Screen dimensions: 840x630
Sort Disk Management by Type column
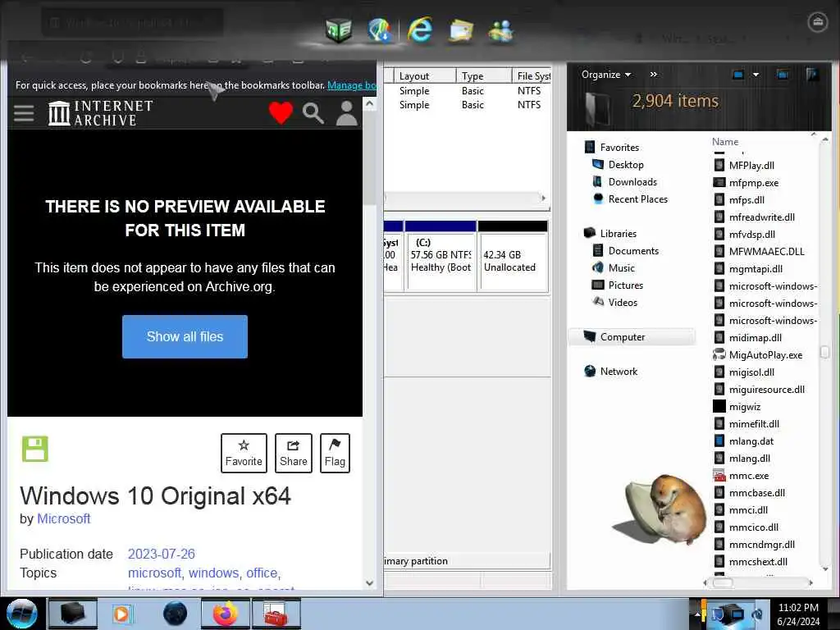coord(484,76)
